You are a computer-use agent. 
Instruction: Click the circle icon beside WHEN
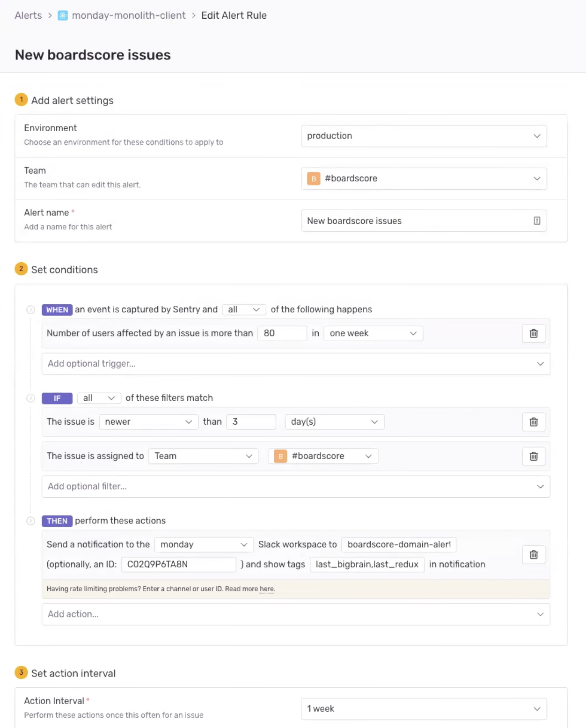tap(31, 309)
